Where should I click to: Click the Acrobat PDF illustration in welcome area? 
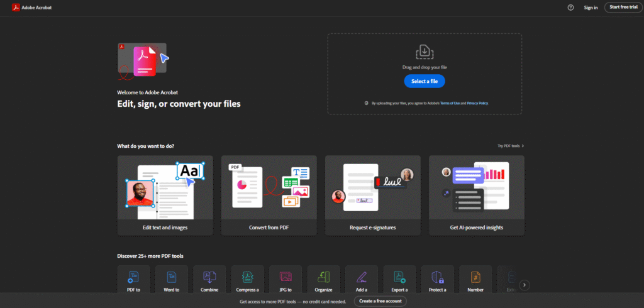(144, 61)
